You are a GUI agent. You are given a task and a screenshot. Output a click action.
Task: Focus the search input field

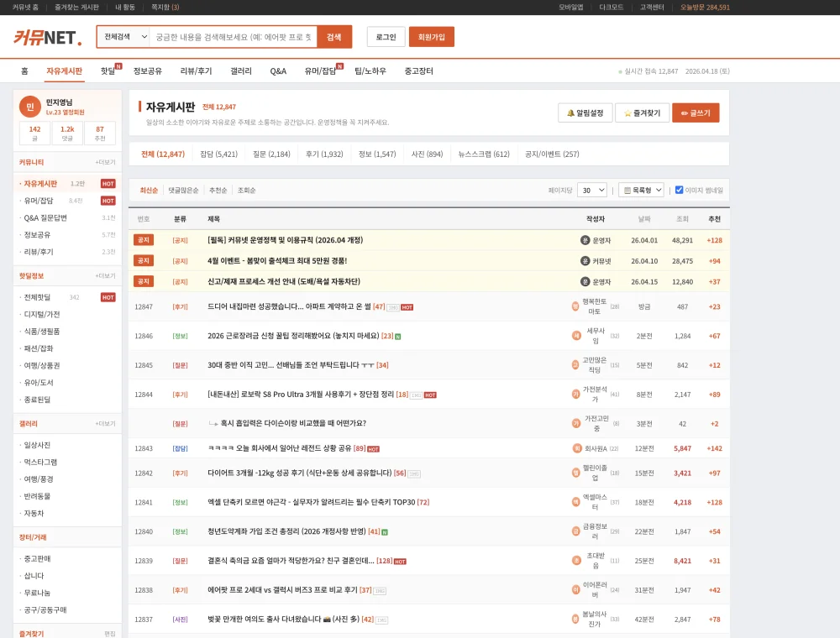click(233, 37)
